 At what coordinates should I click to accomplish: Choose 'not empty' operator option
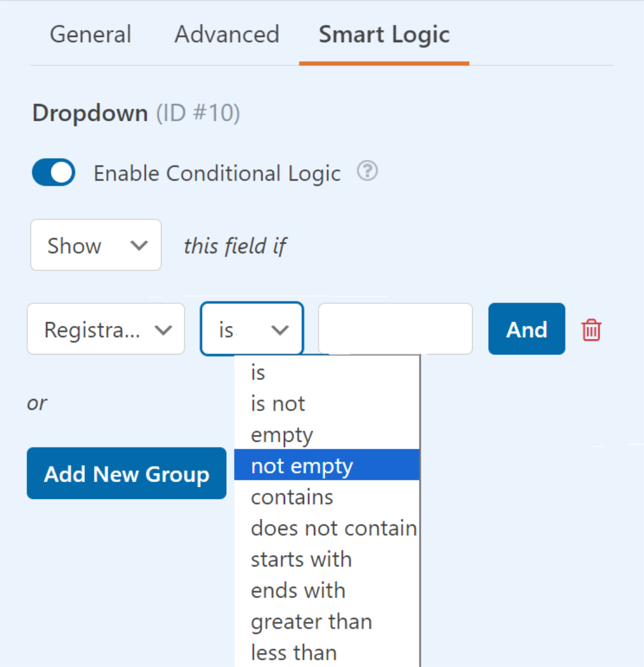tap(327, 465)
